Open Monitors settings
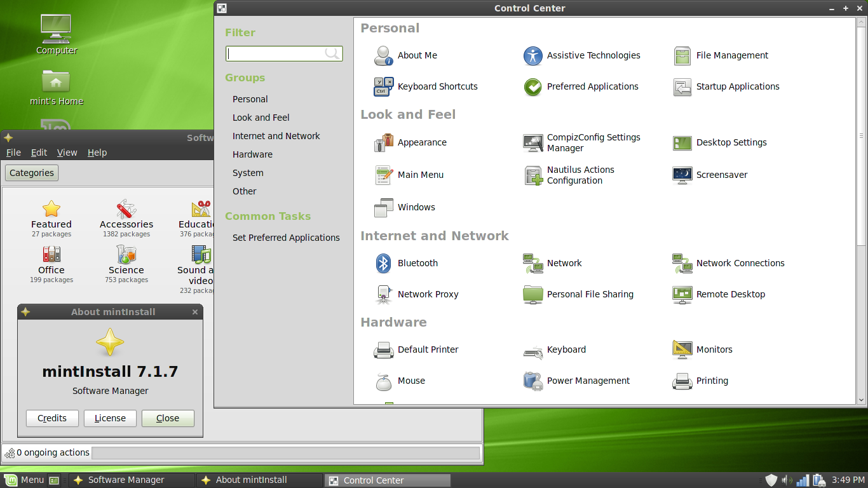The height and width of the screenshot is (488, 868). (x=703, y=349)
